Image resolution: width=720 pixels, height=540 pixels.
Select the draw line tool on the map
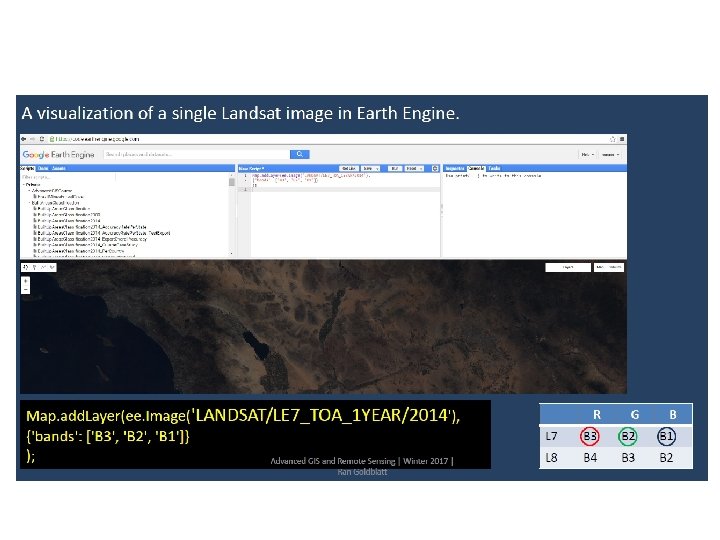(x=43, y=267)
